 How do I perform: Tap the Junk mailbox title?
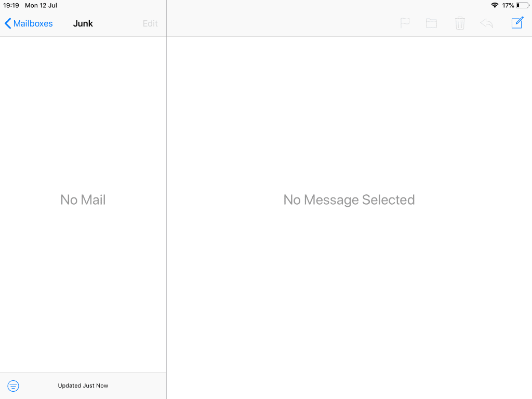pos(83,23)
